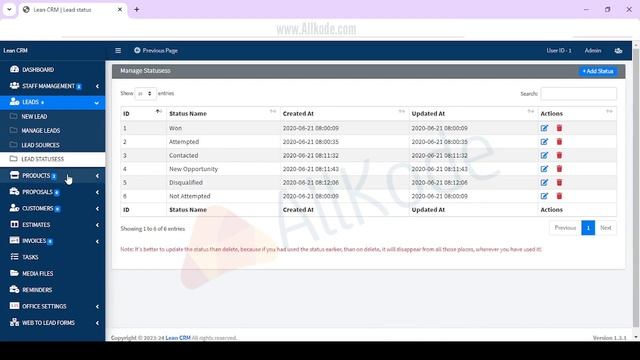Image resolution: width=640 pixels, height=360 pixels.
Task: Collapse the Leads submenu chevron
Action: click(97, 102)
